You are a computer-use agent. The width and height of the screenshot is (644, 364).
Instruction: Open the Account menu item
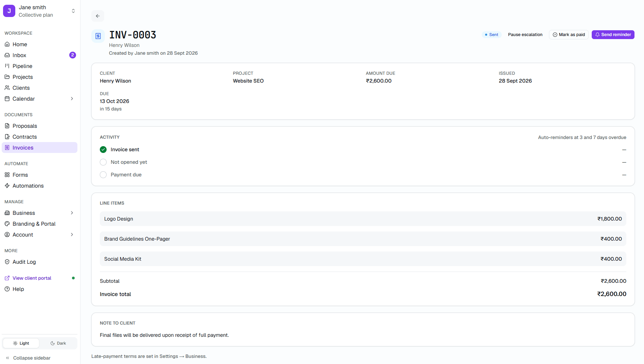click(x=40, y=235)
